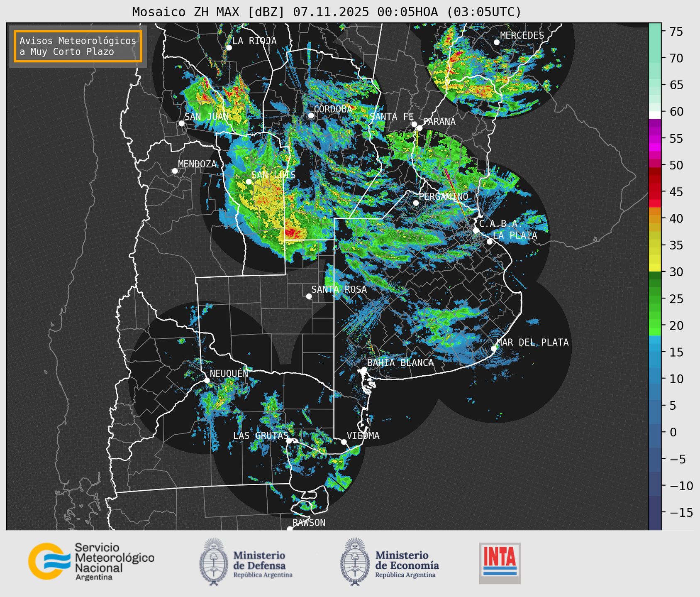Click the SANTA ROSA map label
This screenshot has height=597, width=700.
[339, 289]
